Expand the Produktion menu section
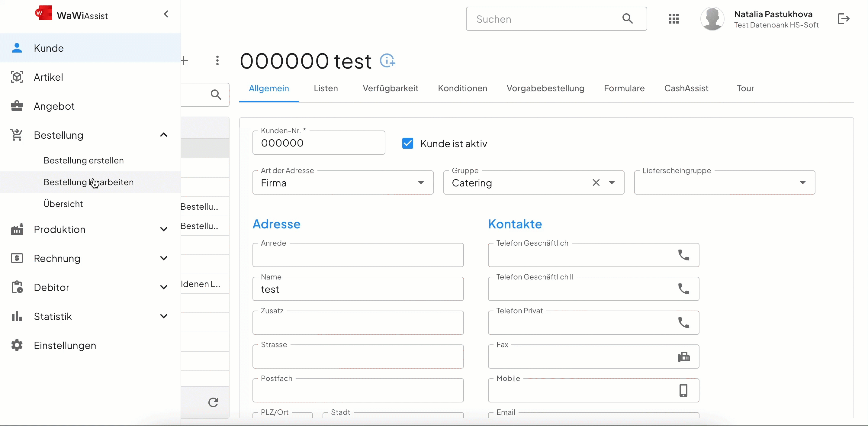 (x=163, y=230)
